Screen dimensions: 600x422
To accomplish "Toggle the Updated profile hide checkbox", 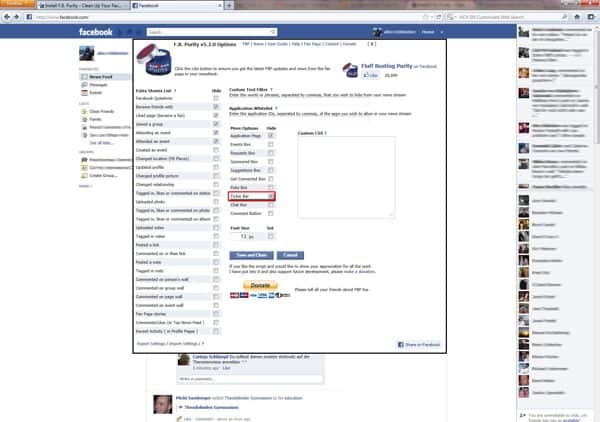I will coord(216,167).
